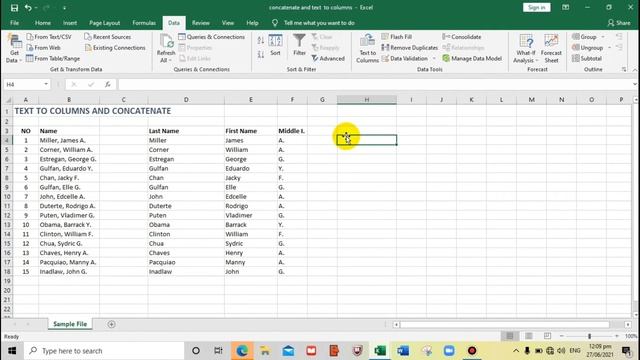Viewport: 640px width, 360px height.
Task: Click the Subtotal button
Action: 587,58
